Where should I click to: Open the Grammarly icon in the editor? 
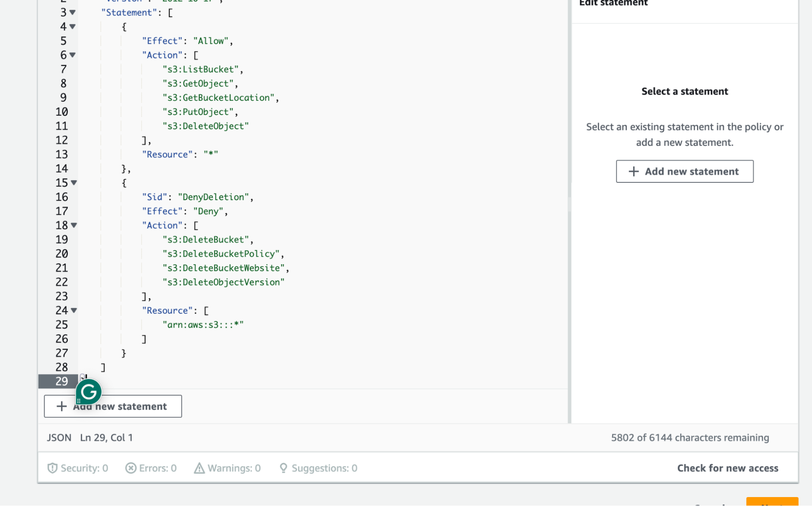pos(89,392)
